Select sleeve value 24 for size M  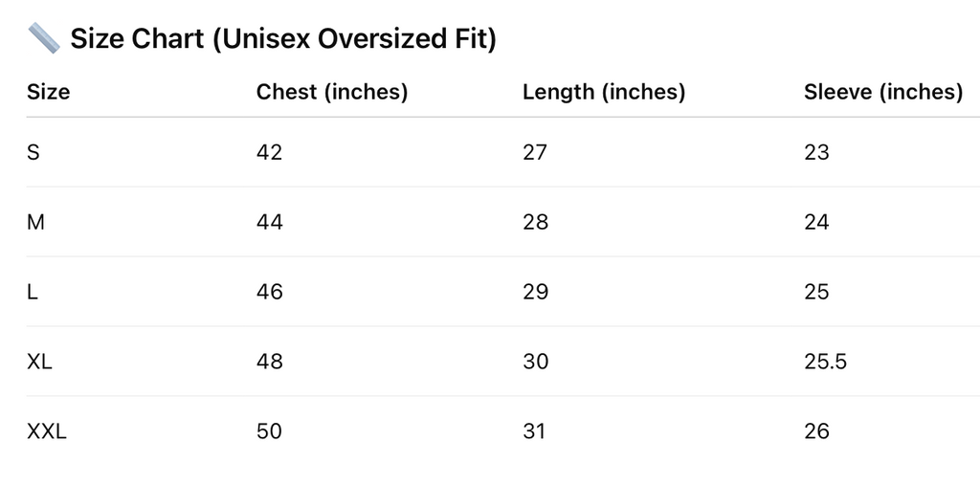[816, 222]
